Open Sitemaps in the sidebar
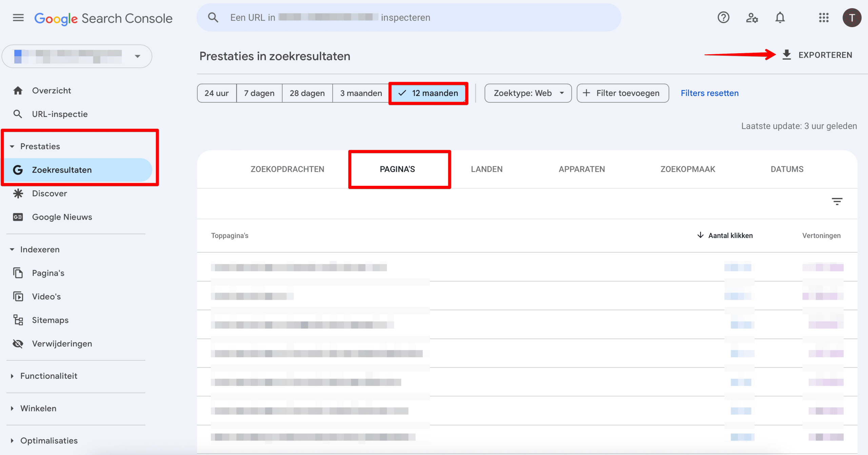Screen dimensions: 868x455 pyautogui.click(x=77, y=320)
